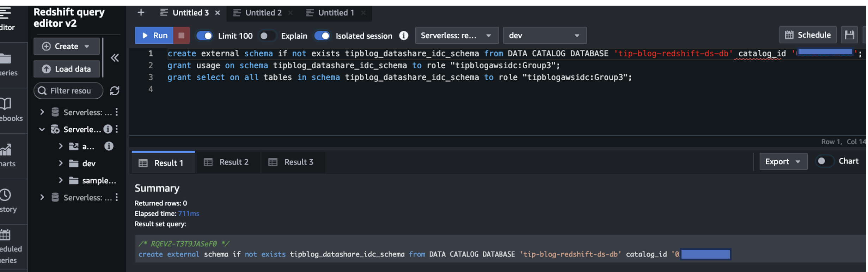Click the Summary heading in results
The height and width of the screenshot is (272, 868).
click(157, 188)
